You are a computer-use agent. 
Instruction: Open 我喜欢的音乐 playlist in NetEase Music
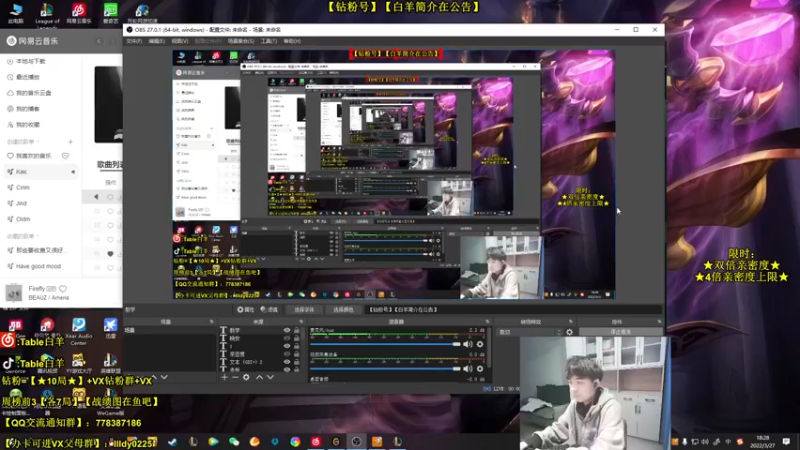(34, 156)
